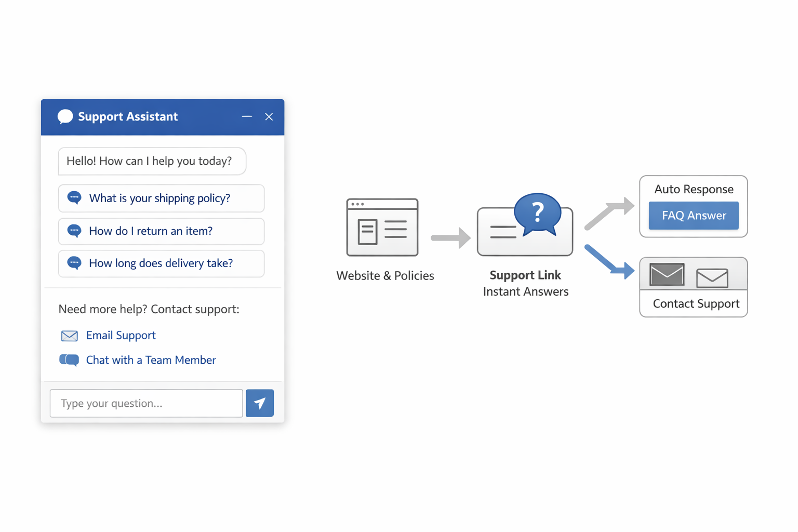This screenshot has width=798, height=532.
Task: Pick the 'How long does delivery take?' question
Action: point(161,263)
